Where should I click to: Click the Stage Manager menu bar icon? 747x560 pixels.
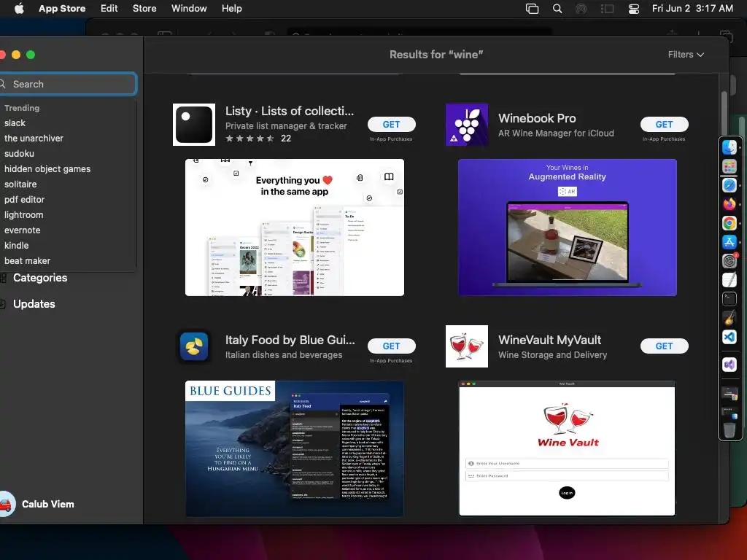pyautogui.click(x=608, y=9)
